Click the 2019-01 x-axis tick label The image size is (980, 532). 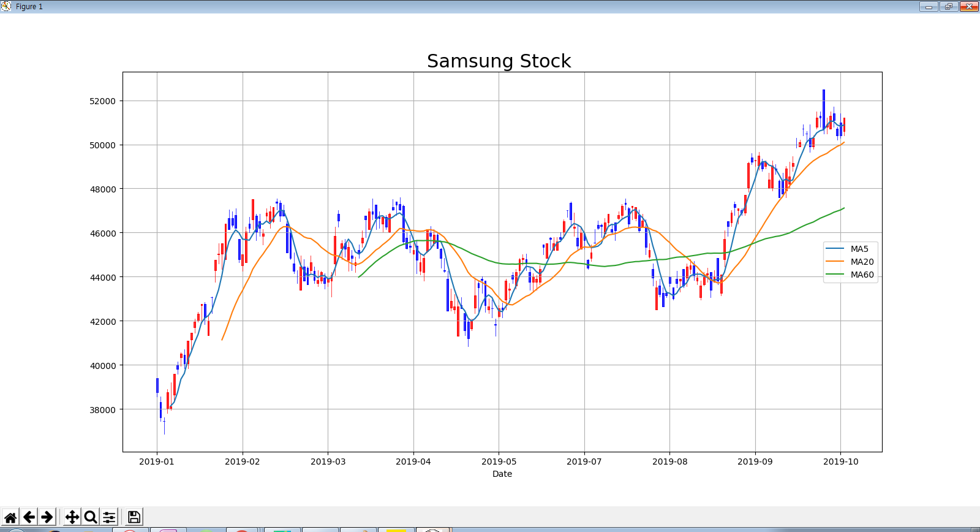[157, 462]
